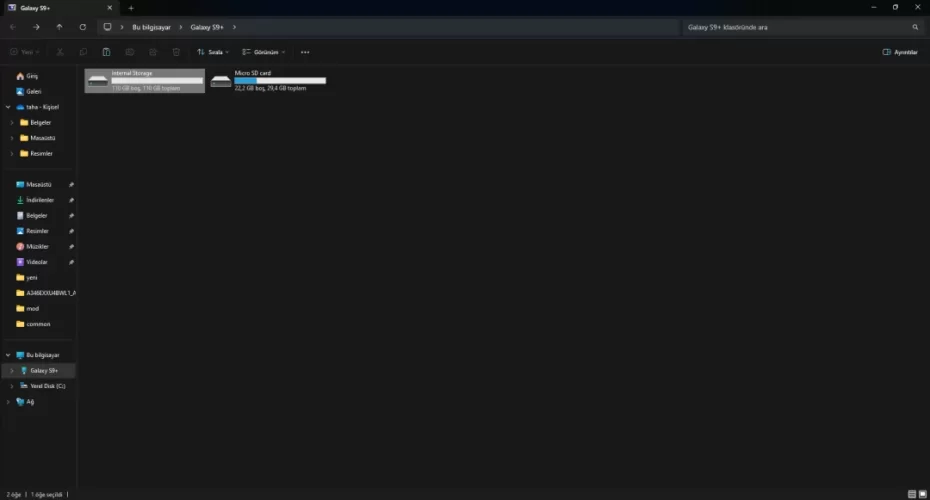Click the search magnifier icon
Viewport: 930px width, 500px height.
tap(915, 27)
